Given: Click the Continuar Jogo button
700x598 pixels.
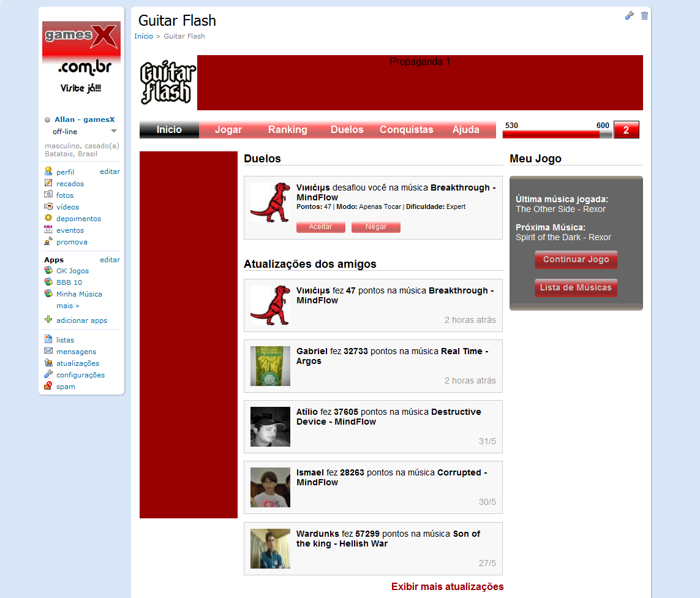Looking at the screenshot, I should [576, 259].
